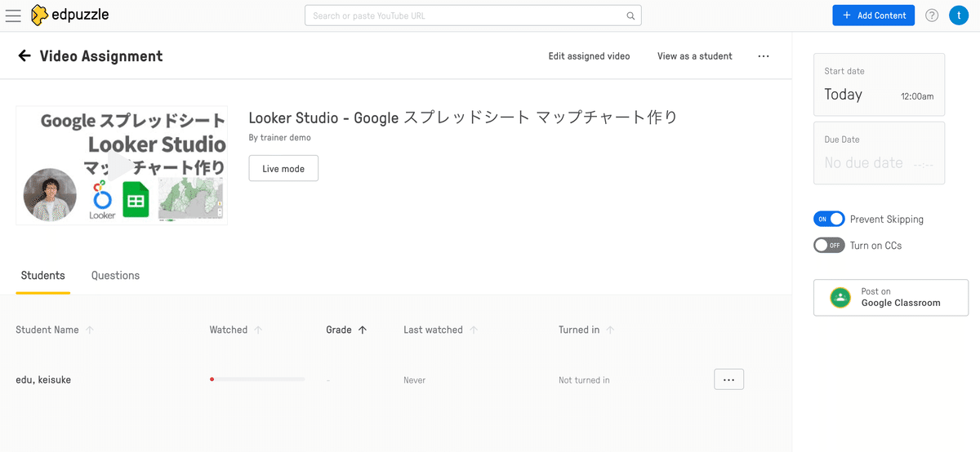
Task: Open the assignment more options ellipsis
Action: (764, 56)
